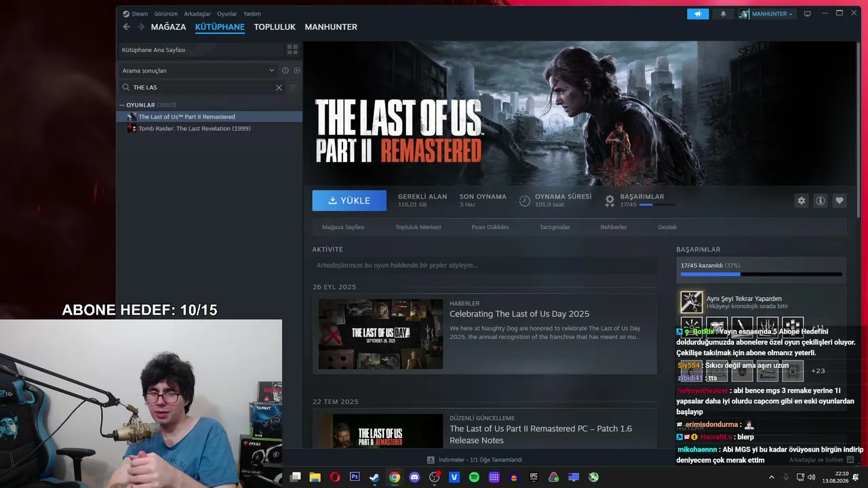Show game info icon
Screen dimensions: 868x488
821,201
